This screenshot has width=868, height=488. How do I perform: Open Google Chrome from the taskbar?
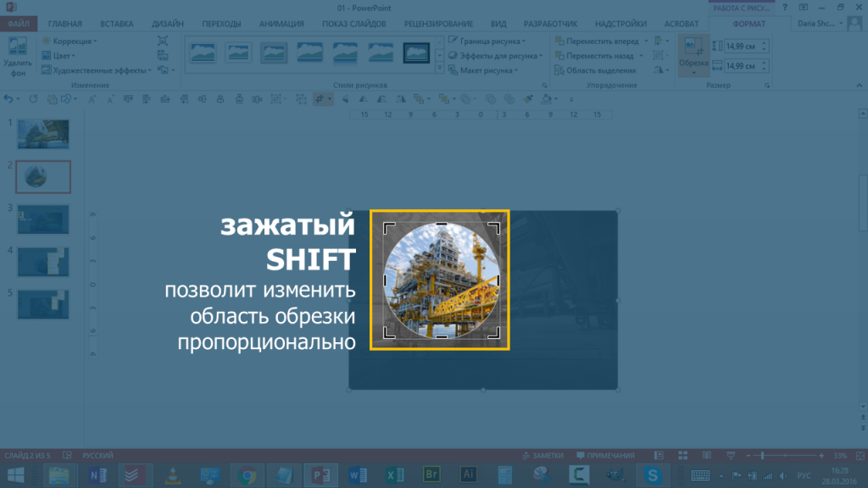pyautogui.click(x=248, y=474)
